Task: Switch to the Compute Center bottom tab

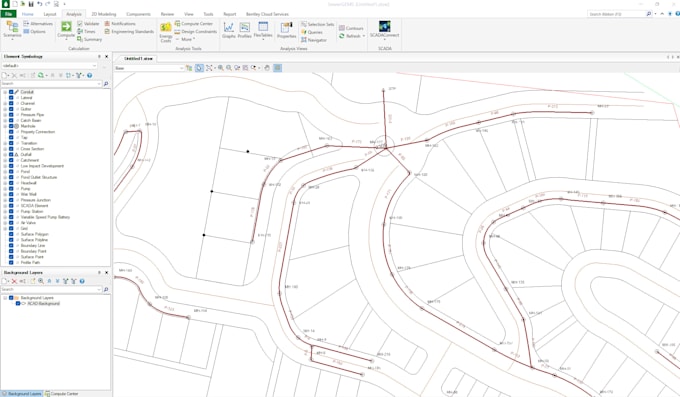Action: coord(62,394)
